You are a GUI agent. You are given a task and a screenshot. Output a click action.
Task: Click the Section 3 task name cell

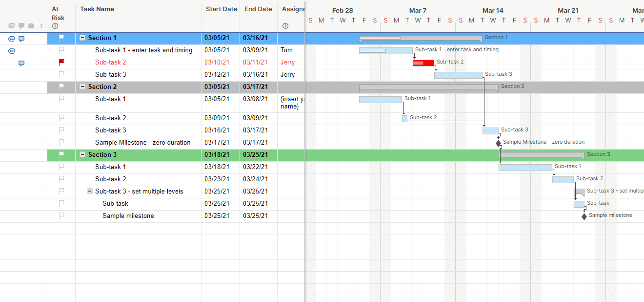tap(102, 154)
